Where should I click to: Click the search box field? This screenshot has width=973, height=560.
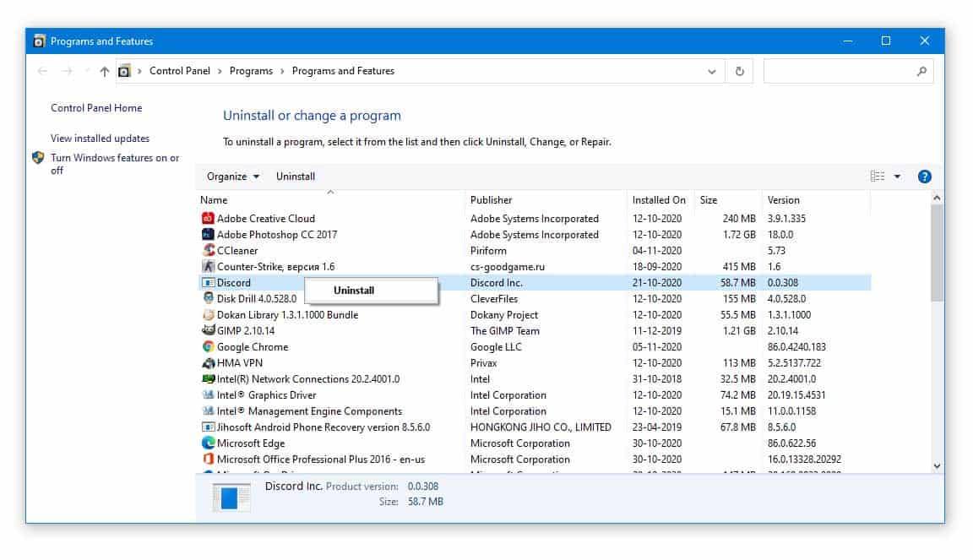pyautogui.click(x=848, y=72)
